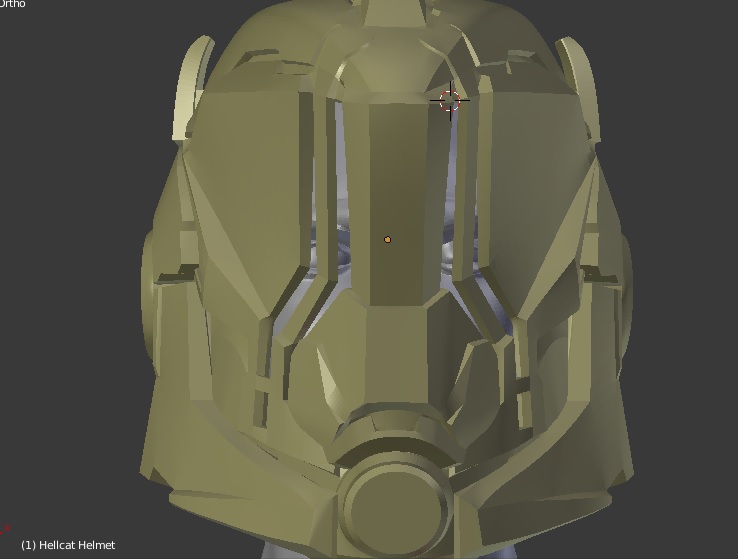Click the "Ortho" view label

[12, 4]
